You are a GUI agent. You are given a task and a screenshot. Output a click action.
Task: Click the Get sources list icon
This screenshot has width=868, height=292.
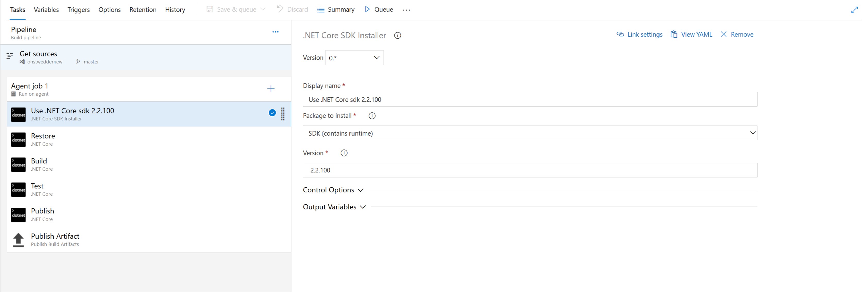coord(10,56)
